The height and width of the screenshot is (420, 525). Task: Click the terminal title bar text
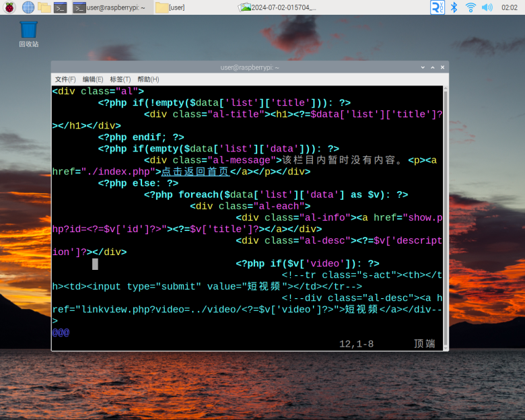pyautogui.click(x=250, y=67)
